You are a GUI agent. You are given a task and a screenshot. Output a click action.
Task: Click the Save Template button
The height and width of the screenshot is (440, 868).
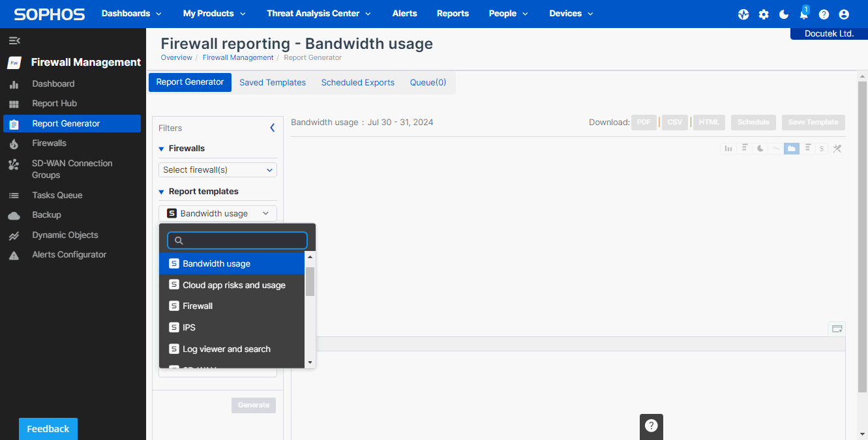[x=813, y=122]
